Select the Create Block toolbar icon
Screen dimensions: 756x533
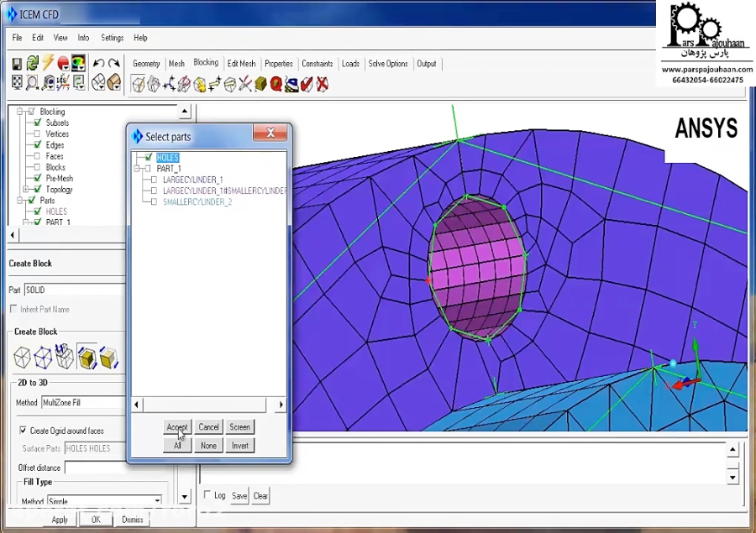click(139, 84)
